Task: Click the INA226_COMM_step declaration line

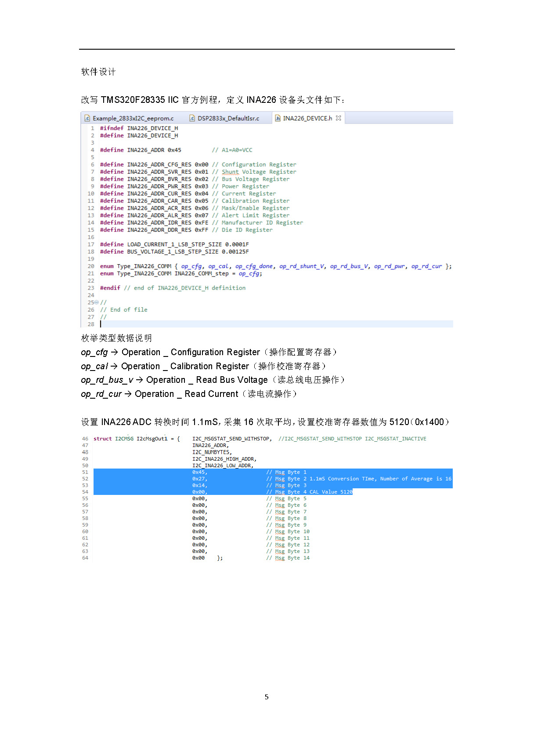Action: tap(181, 273)
